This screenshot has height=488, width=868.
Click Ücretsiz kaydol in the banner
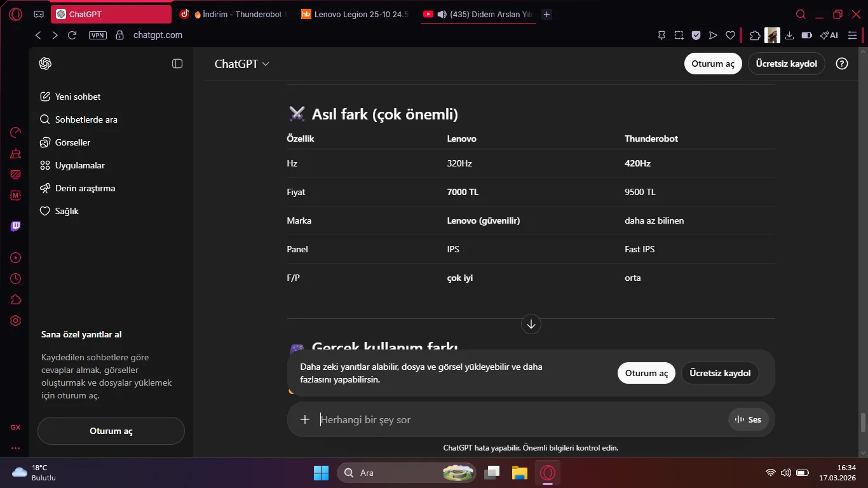click(x=720, y=373)
